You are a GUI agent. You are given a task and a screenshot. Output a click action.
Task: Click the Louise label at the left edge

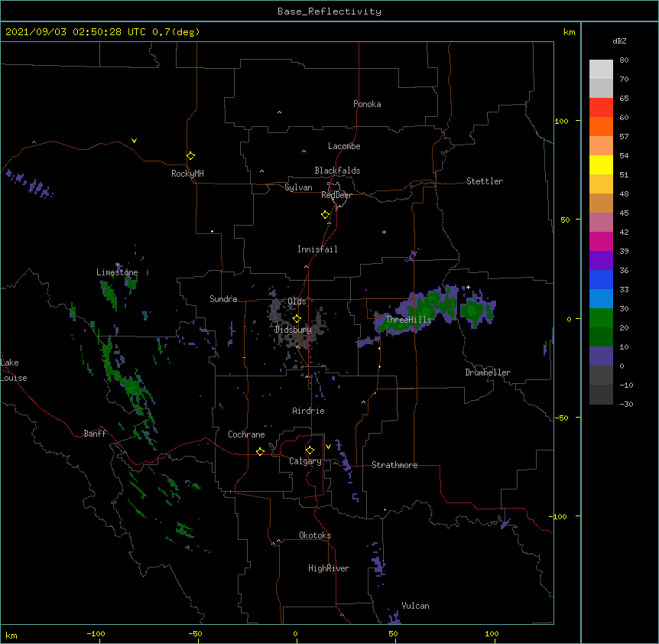(14, 378)
